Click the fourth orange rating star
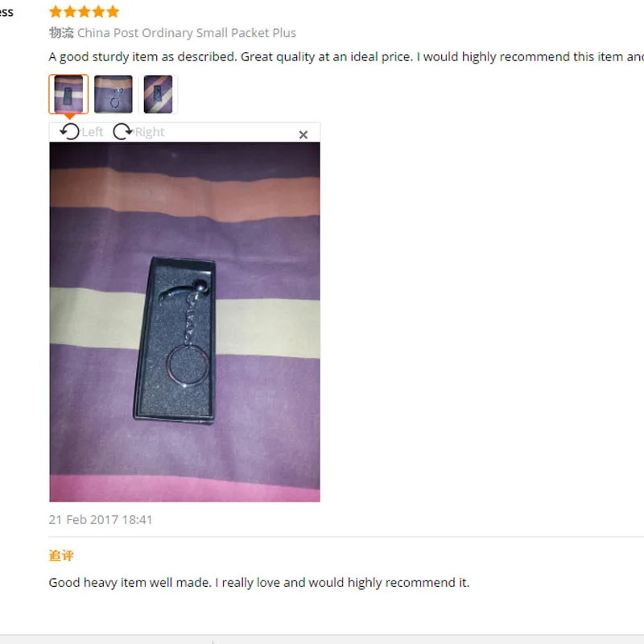 click(98, 11)
